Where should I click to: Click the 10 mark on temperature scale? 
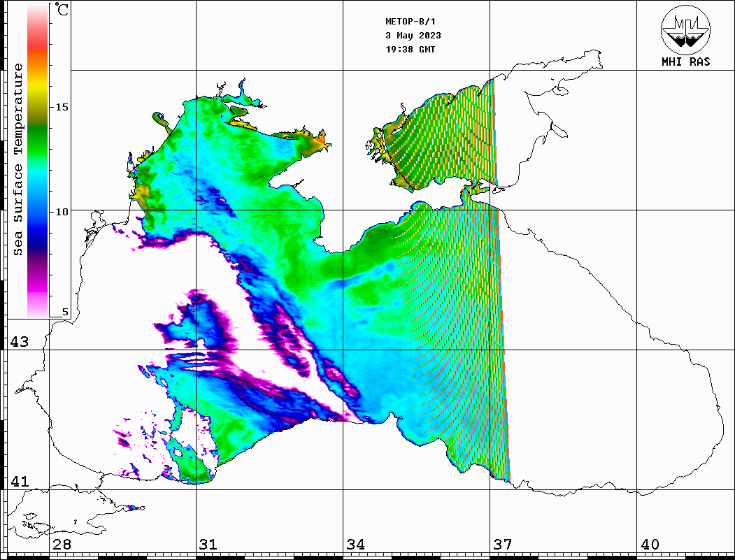[62, 212]
